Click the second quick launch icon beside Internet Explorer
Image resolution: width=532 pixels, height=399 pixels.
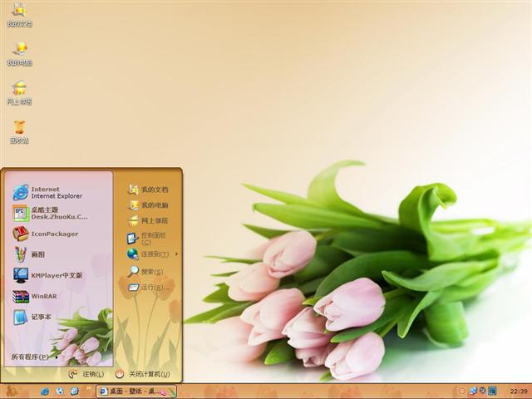(x=60, y=392)
